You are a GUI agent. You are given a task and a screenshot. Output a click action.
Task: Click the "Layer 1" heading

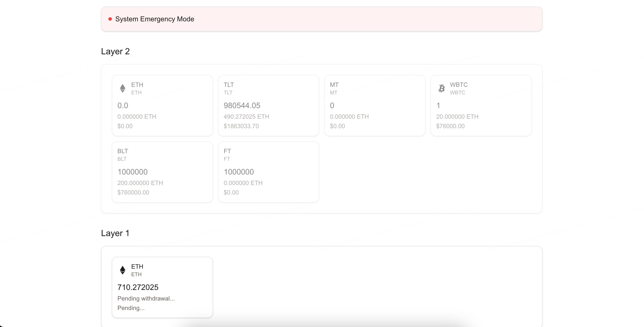point(115,233)
